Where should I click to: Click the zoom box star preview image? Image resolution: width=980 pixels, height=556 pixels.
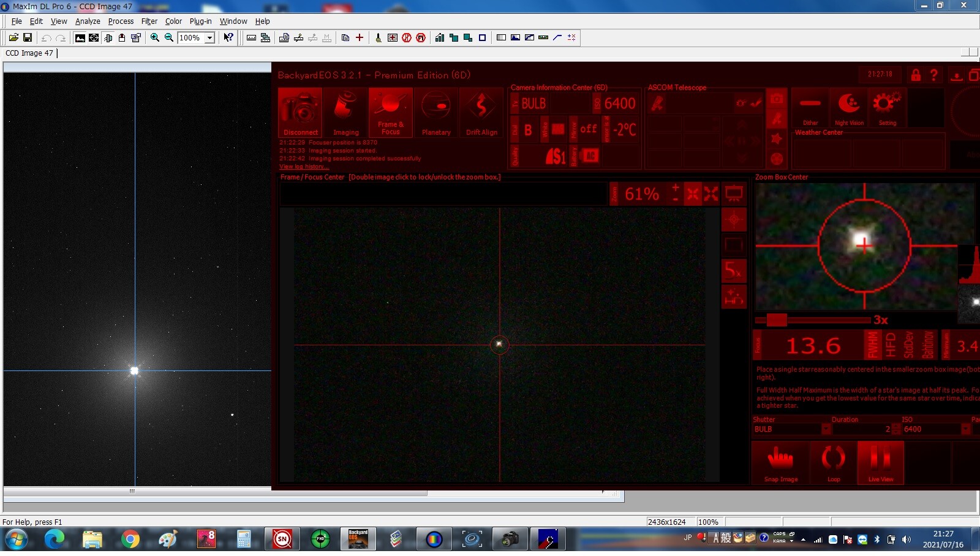tap(864, 246)
